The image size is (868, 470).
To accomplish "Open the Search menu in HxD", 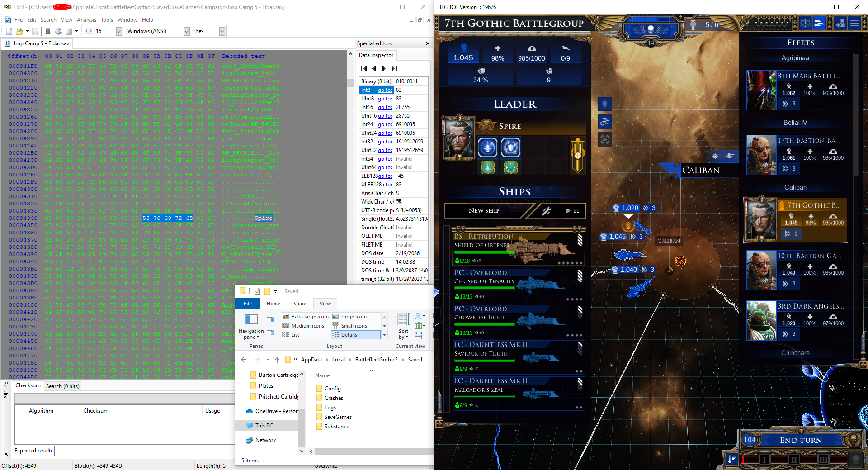I will [48, 20].
